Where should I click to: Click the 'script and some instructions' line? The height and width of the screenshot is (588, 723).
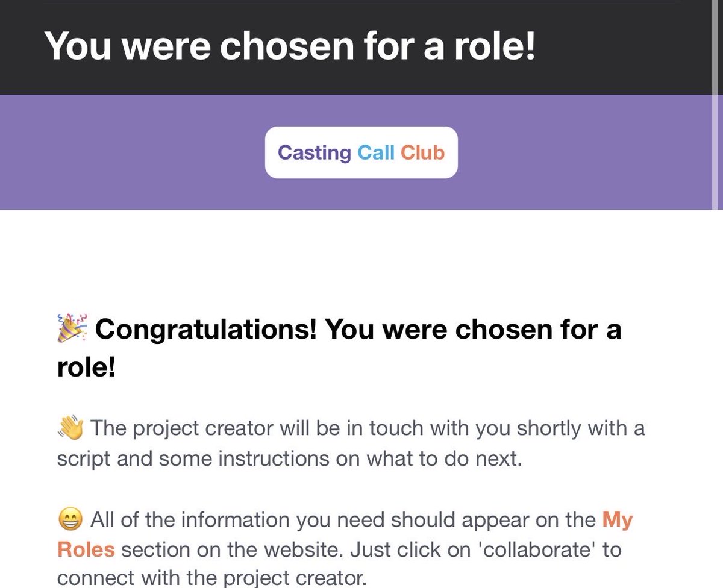[289, 458]
